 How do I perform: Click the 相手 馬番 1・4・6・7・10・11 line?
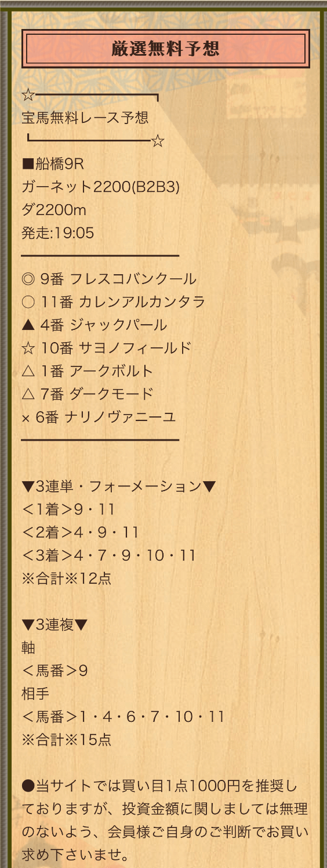coord(123,717)
